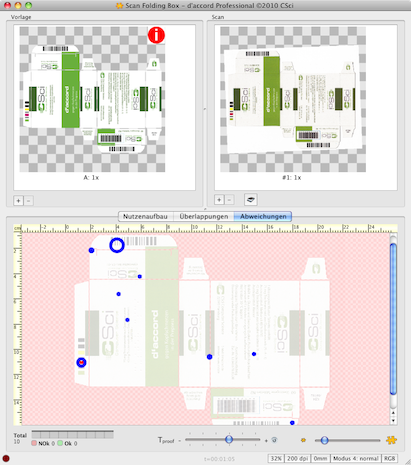Add a template with Vorlage plus button
This screenshot has width=411, height=465.
click(18, 201)
